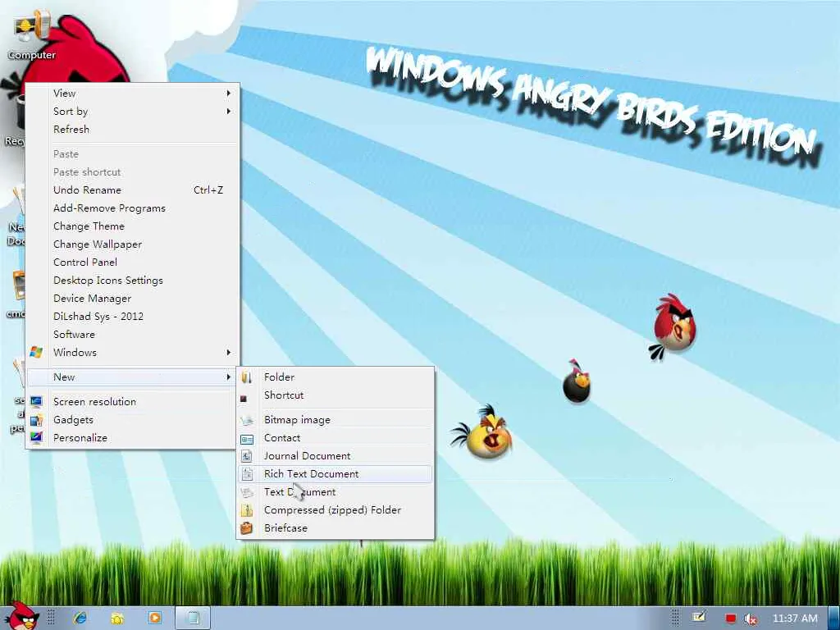The image size is (840, 630).
Task: Click the Rich Text Document icon
Action: [x=246, y=474]
